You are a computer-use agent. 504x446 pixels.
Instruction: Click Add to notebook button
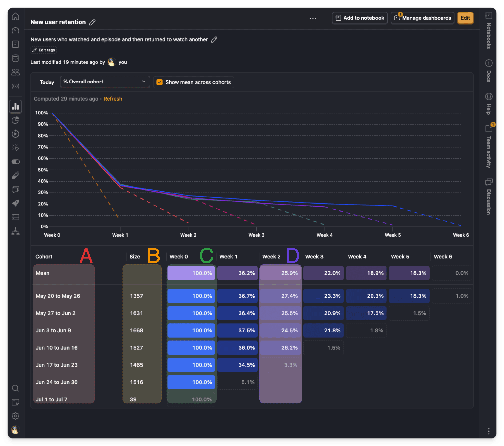360,18
